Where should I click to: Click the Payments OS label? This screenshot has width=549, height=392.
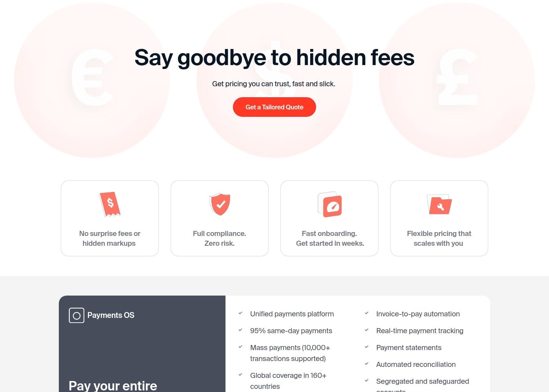(x=111, y=315)
